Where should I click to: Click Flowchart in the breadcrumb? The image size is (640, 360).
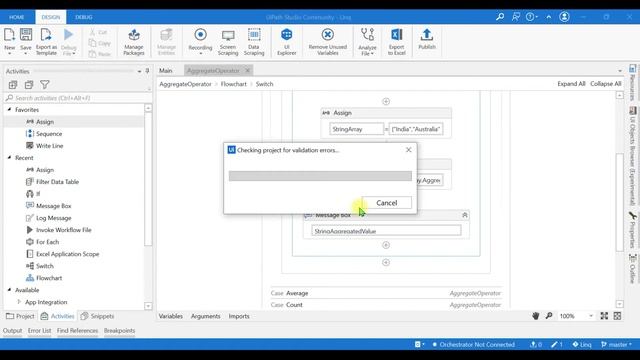click(x=233, y=84)
